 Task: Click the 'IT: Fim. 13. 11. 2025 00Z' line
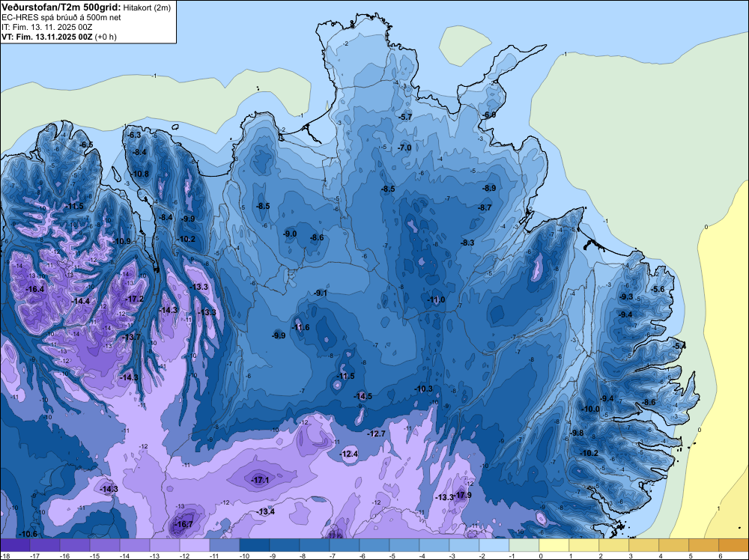(46, 27)
